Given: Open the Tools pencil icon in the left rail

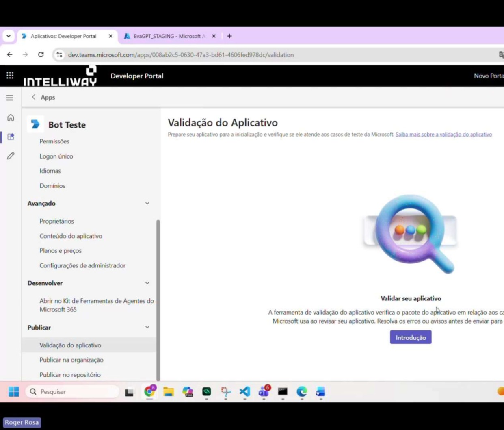Looking at the screenshot, I should tap(11, 156).
